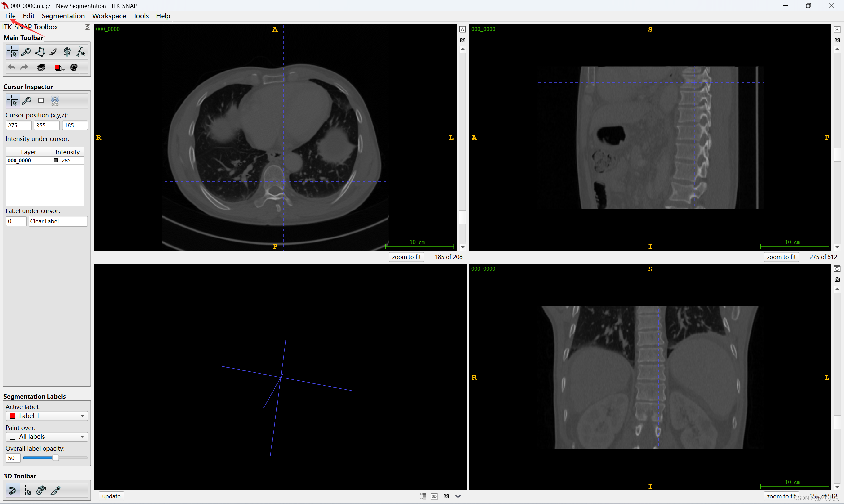
Task: Open the Layer Inspector stack icon
Action: click(41, 68)
